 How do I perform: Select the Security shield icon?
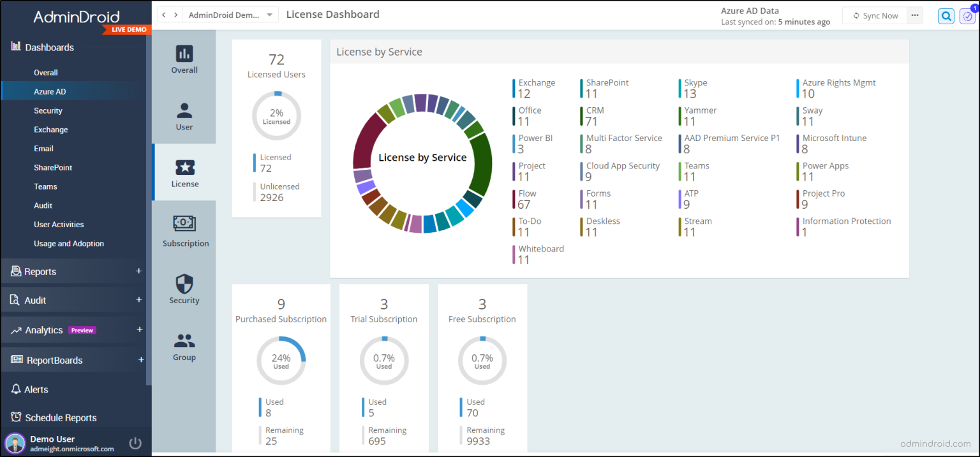point(184,288)
